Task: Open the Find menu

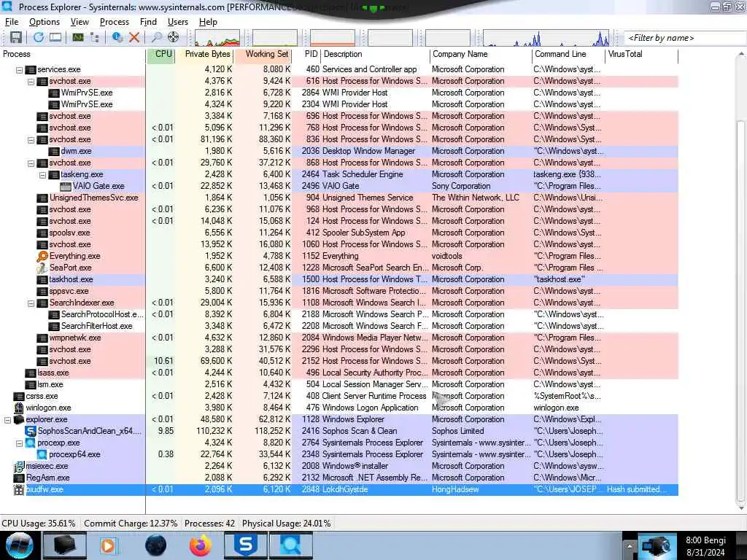Action: pos(148,22)
